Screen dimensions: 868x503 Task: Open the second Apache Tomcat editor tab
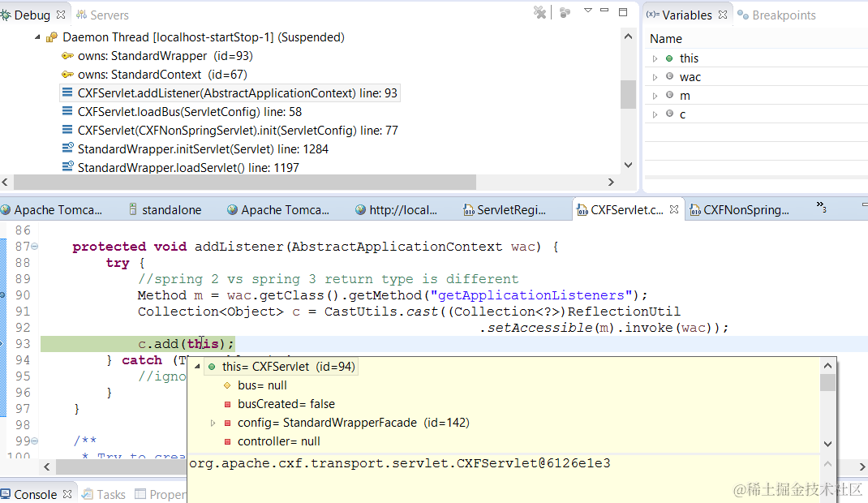pyautogui.click(x=278, y=210)
